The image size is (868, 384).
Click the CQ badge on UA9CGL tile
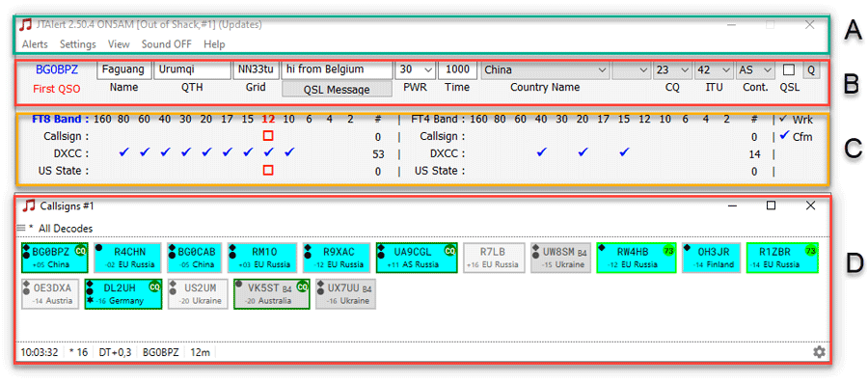[450, 251]
